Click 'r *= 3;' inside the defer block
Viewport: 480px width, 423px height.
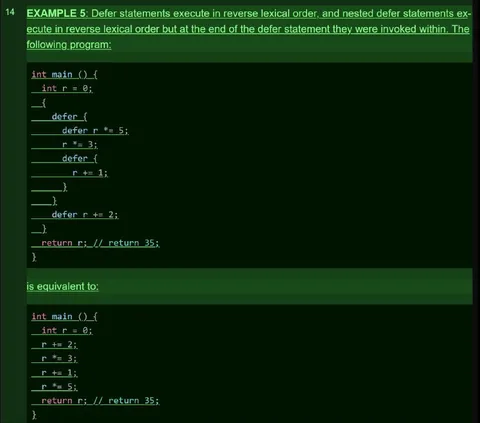[x=80, y=144]
